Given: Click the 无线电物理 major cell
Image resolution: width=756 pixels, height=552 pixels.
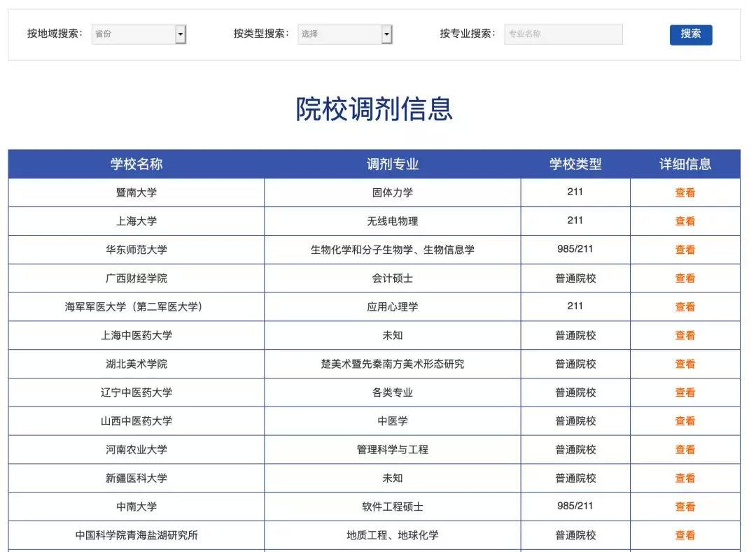Looking at the screenshot, I should click(393, 221).
